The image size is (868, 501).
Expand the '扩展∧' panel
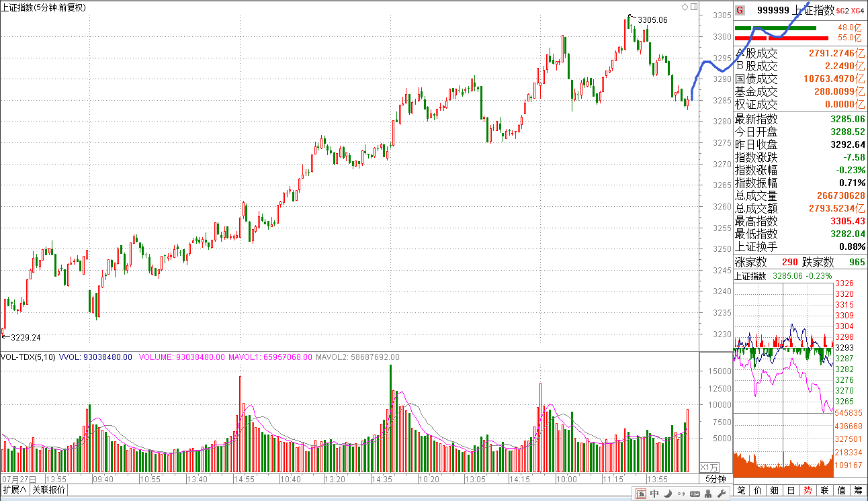[15, 490]
